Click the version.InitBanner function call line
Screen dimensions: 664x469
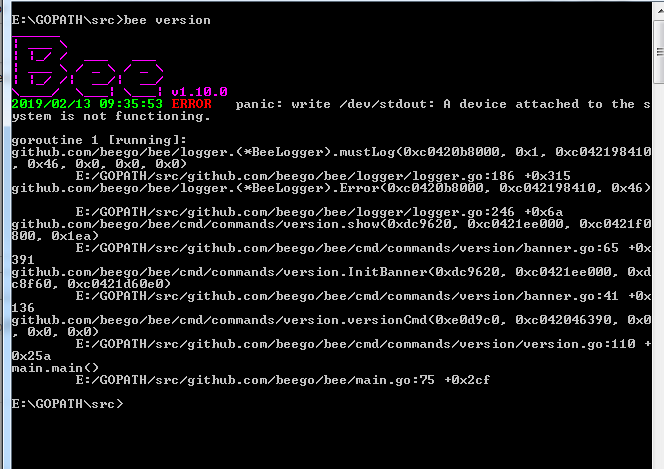(x=331, y=277)
